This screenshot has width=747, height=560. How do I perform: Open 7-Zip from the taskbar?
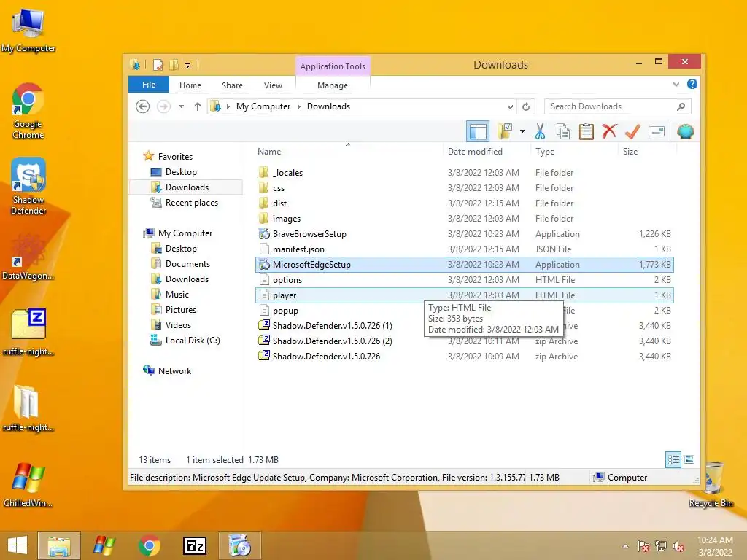194,545
